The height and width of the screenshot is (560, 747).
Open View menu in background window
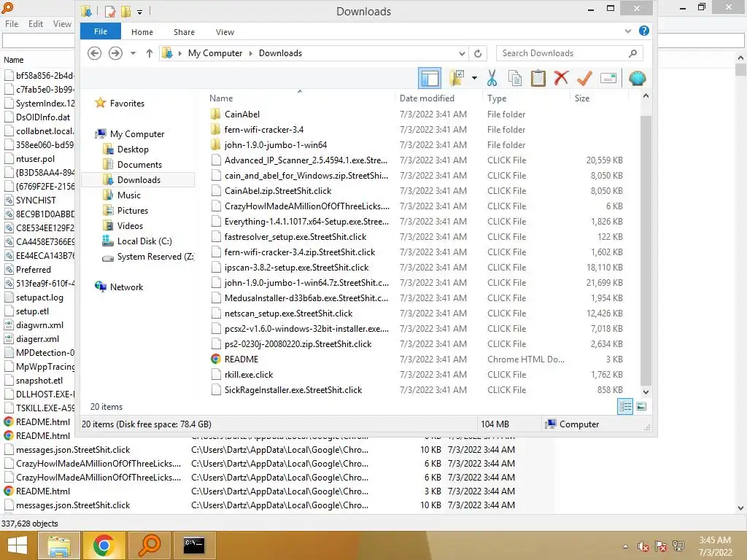[x=62, y=24]
